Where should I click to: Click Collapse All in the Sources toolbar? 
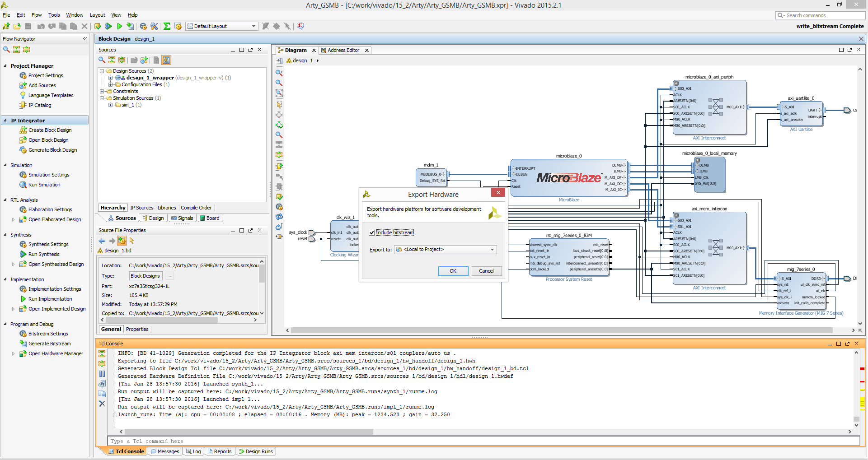tap(112, 60)
